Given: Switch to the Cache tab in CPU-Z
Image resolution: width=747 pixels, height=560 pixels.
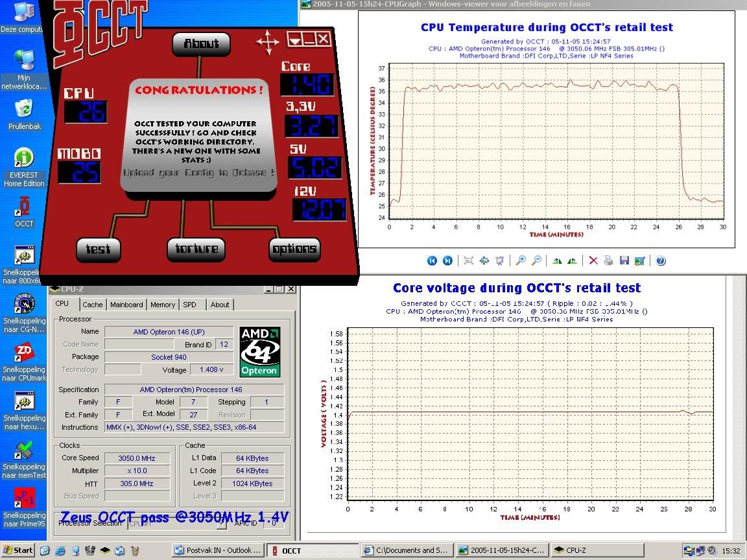Looking at the screenshot, I should (93, 305).
